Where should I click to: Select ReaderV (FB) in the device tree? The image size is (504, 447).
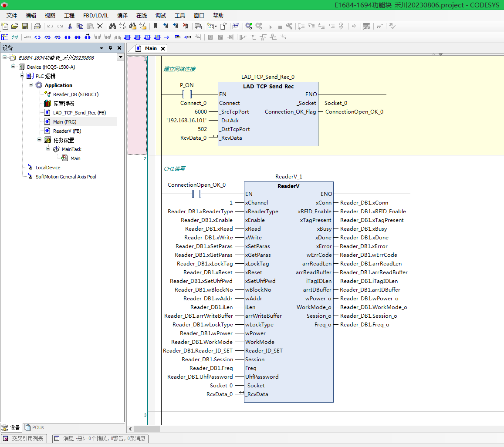click(x=67, y=131)
